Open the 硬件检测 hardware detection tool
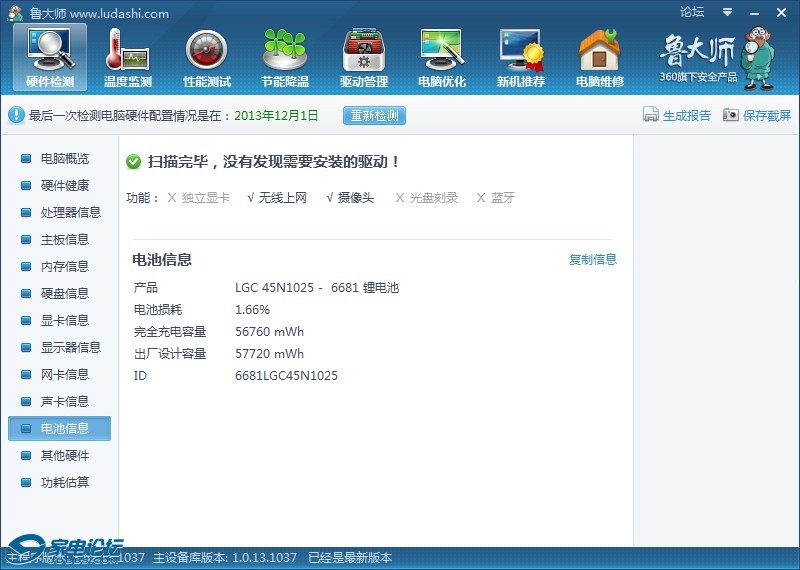 pos(50,58)
